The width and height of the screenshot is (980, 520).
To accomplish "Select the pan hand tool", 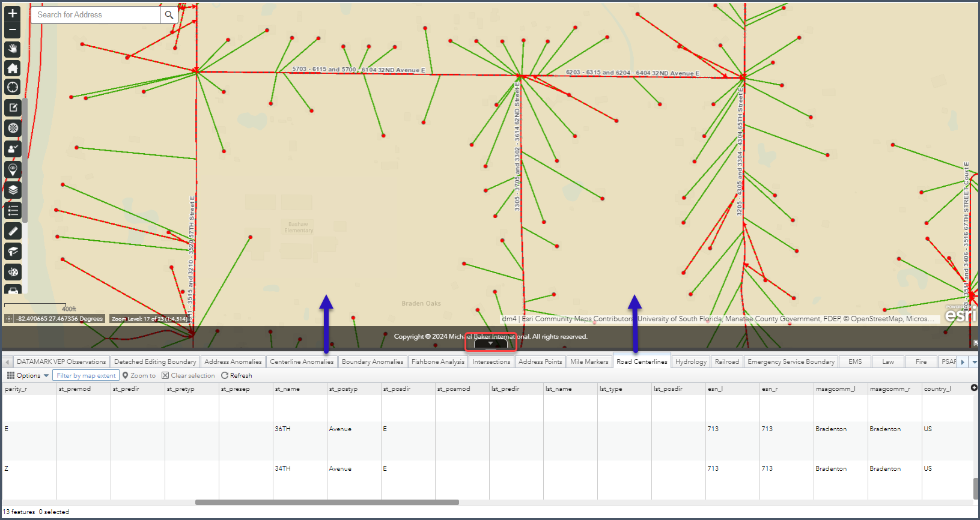I will pos(13,49).
